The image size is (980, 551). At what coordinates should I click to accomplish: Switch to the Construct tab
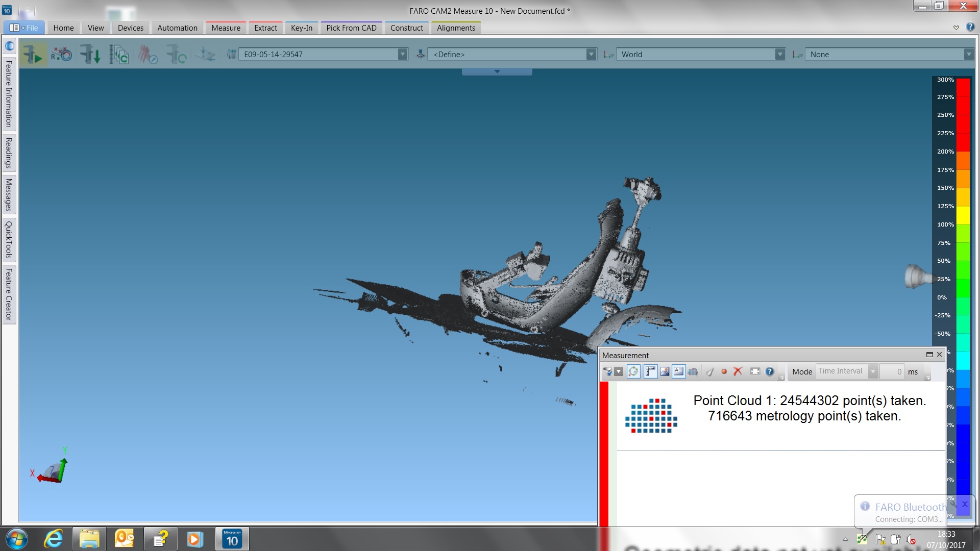[x=406, y=28]
